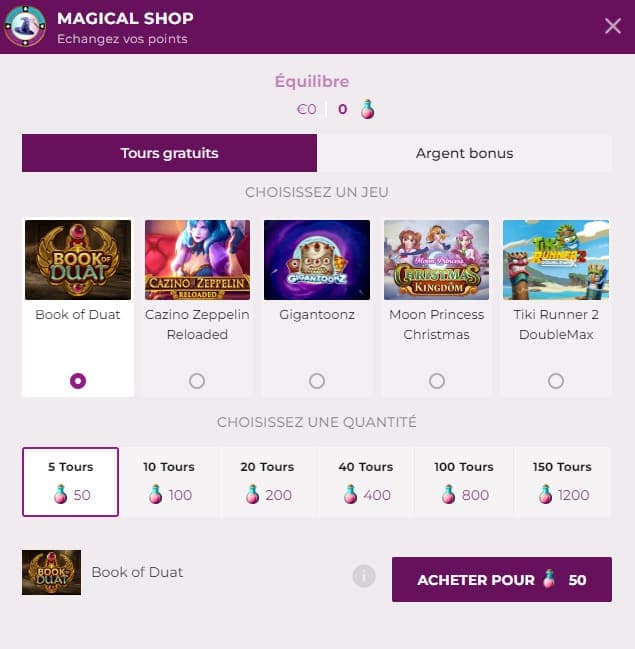Choose the 5 Tours quantity option
Viewport: 635px width, 649px height.
click(70, 481)
